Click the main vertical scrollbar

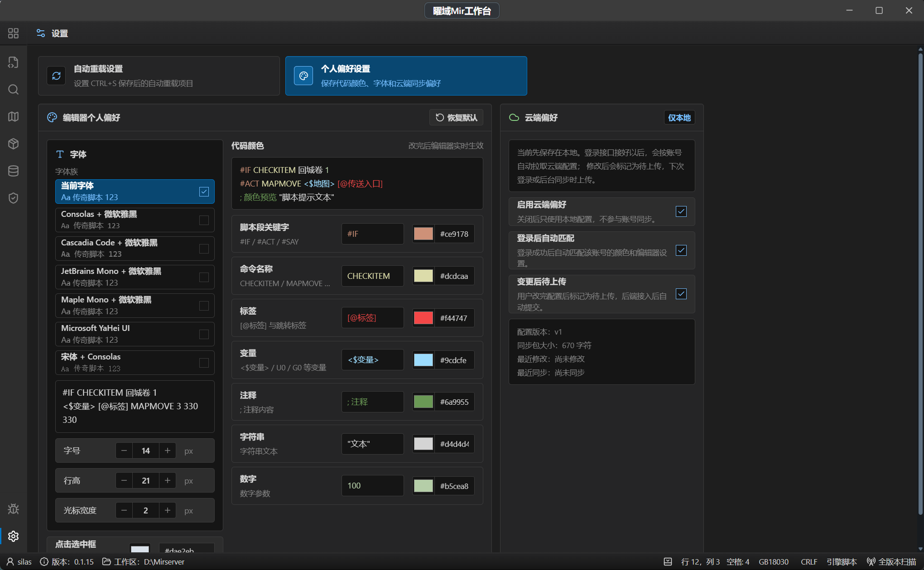tap(920, 284)
